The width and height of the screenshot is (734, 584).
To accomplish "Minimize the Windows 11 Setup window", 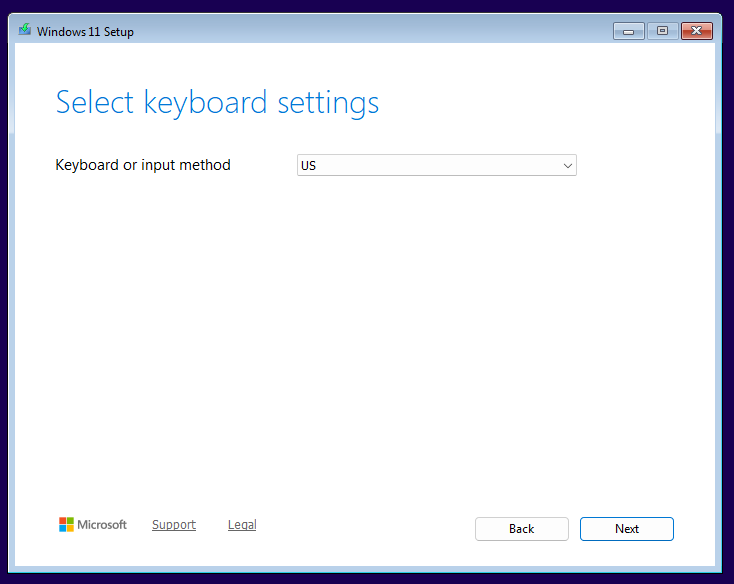I will (x=629, y=31).
